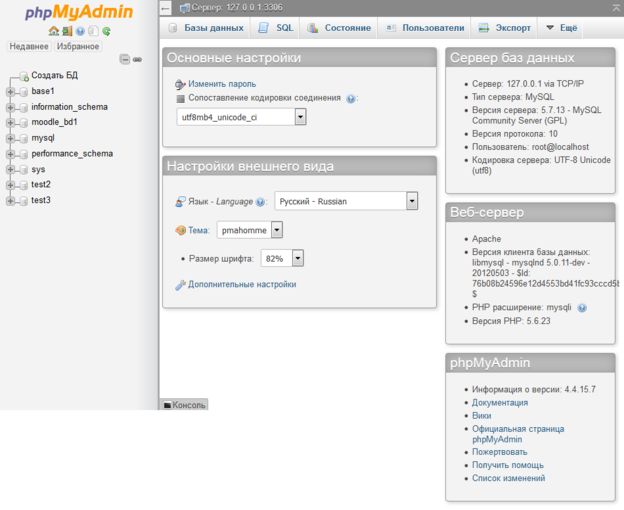This screenshot has height=510, width=624.
Task: Open the Экспорт tab
Action: point(504,28)
